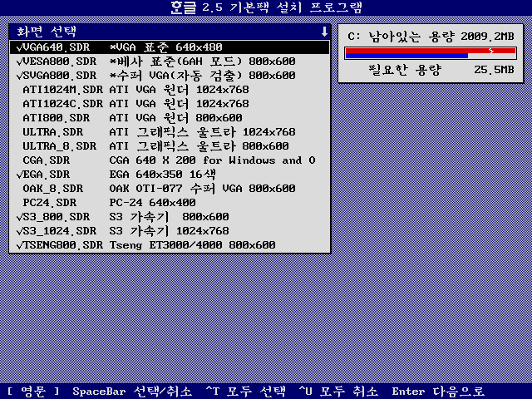Toggle the VESA800.SDR driver entry
The height and width of the screenshot is (399, 532).
coord(170,62)
